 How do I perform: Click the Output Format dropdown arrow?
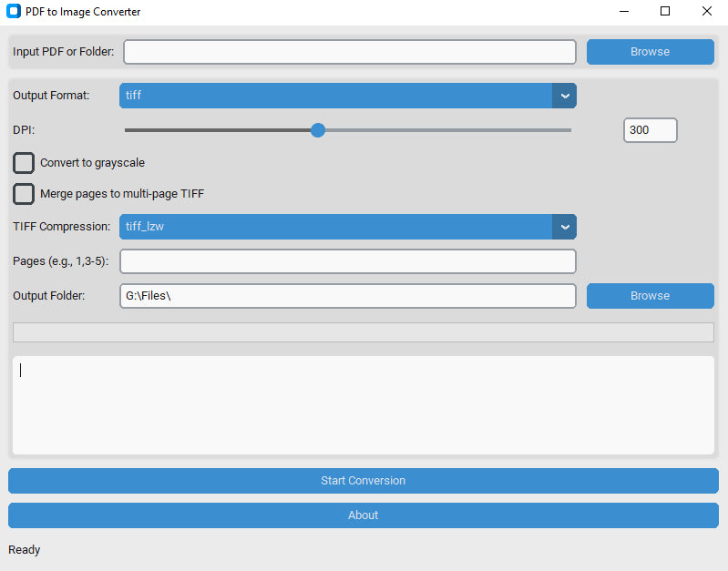[x=565, y=96]
